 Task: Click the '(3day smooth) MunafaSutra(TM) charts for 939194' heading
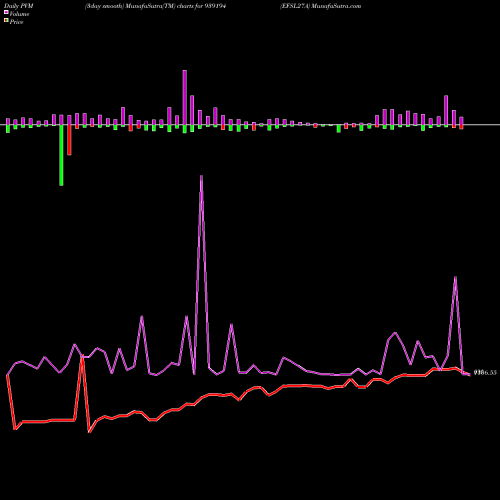(x=155, y=6)
